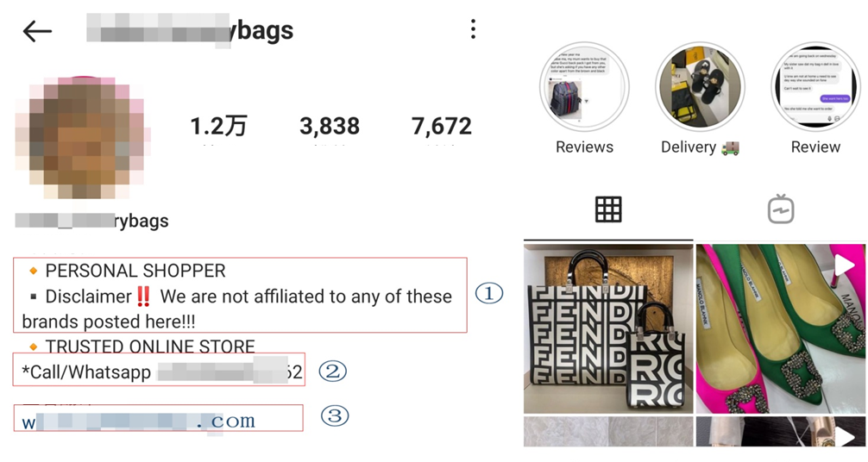Open the Delivery story highlight
The height and width of the screenshot is (462, 868).
(700, 86)
